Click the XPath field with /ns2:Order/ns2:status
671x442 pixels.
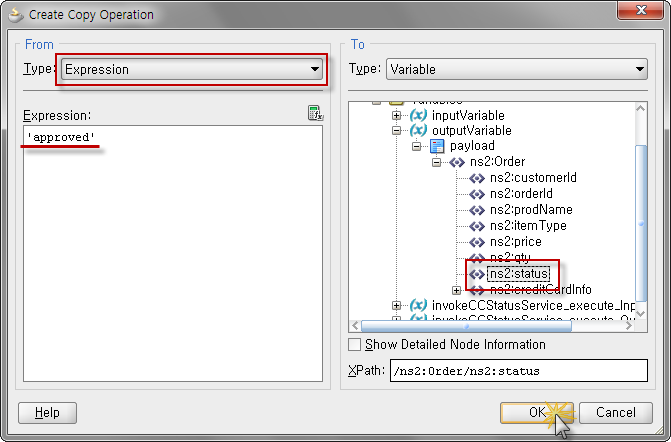519,371
